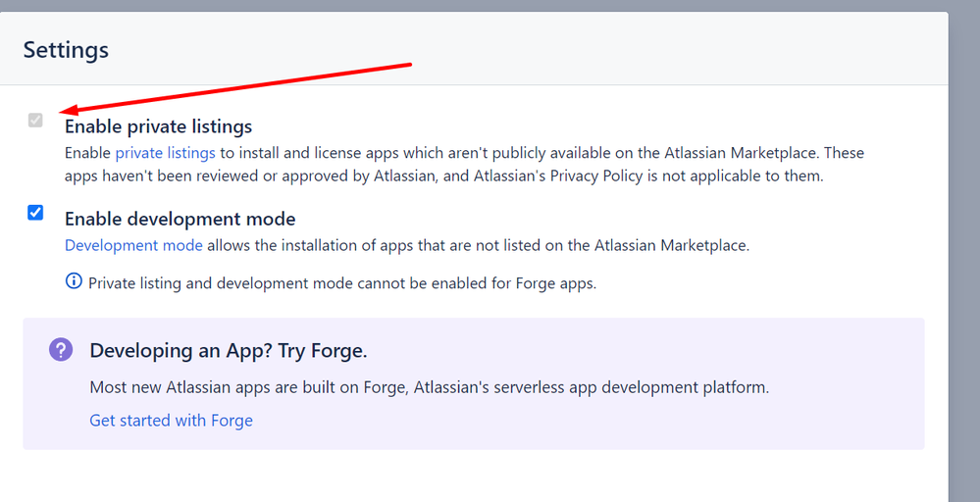Click the serverless app development platform sentence
Viewport: 980px width, 502px height.
pos(430,387)
